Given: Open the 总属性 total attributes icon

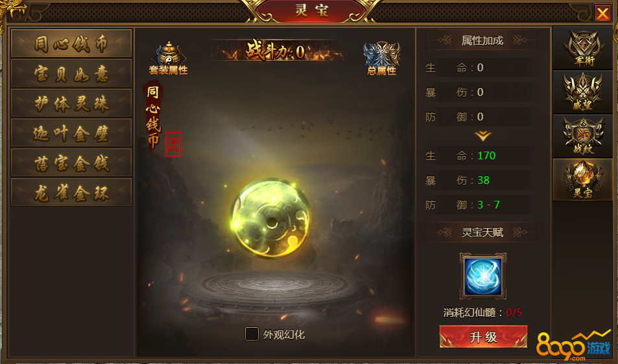Looking at the screenshot, I should 381,58.
